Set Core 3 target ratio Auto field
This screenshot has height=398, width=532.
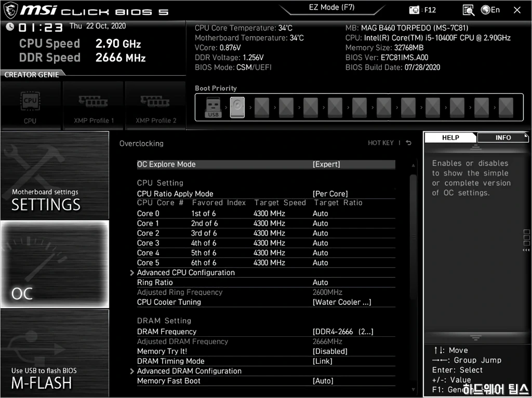[320, 243]
